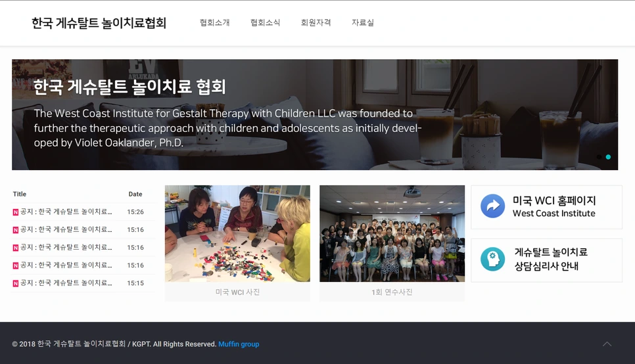The image size is (635, 364).
Task: Open the 협회소개 menu
Action: pyautogui.click(x=215, y=23)
